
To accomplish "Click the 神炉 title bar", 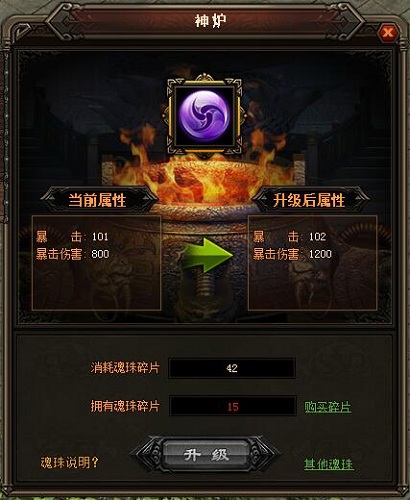I will point(210,21).
